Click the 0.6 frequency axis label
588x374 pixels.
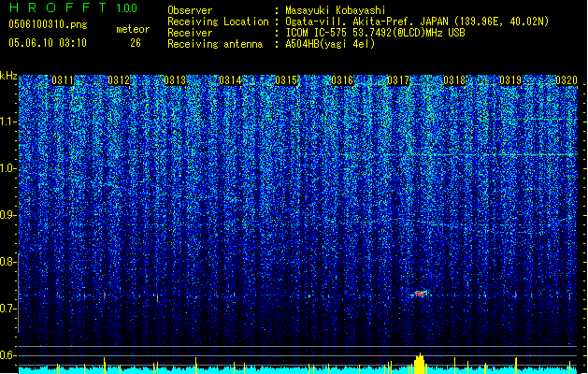click(7, 355)
